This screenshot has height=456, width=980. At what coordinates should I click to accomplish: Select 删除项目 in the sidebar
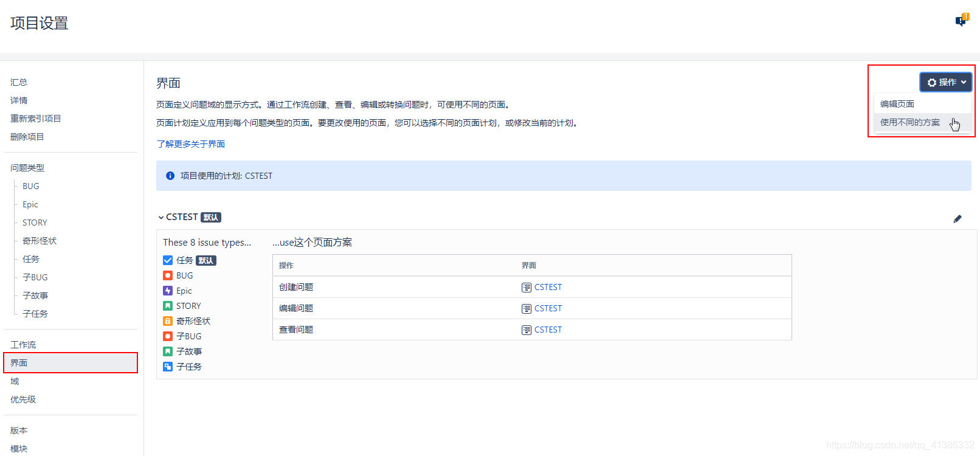click(x=27, y=137)
